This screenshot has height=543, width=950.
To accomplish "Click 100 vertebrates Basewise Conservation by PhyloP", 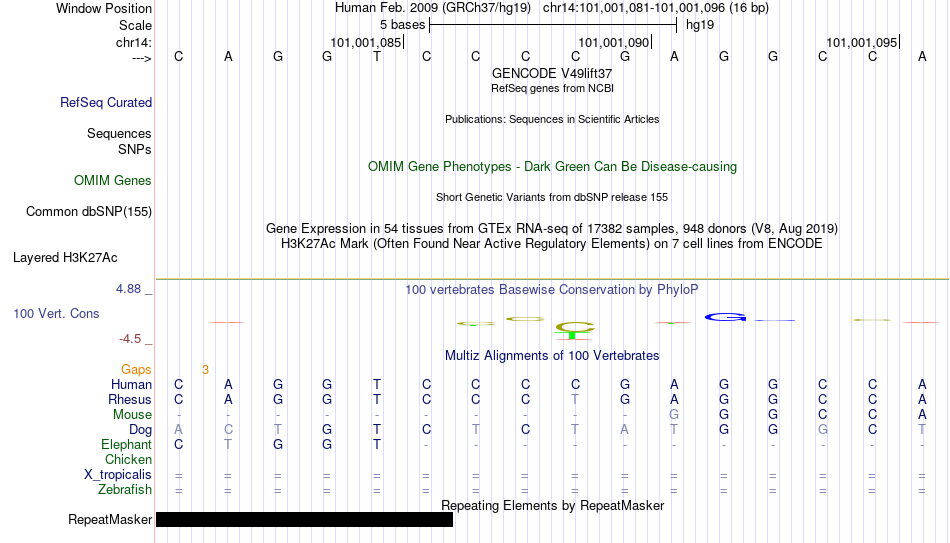I will click(x=552, y=290).
